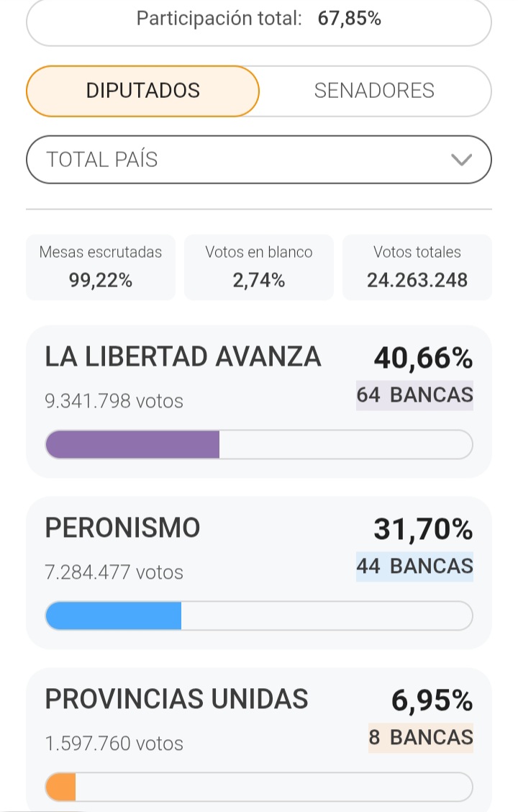Viewport: 518px width, 812px height.
Task: Open the PROVINCIAS UNIDAS party heading
Action: [x=176, y=699]
